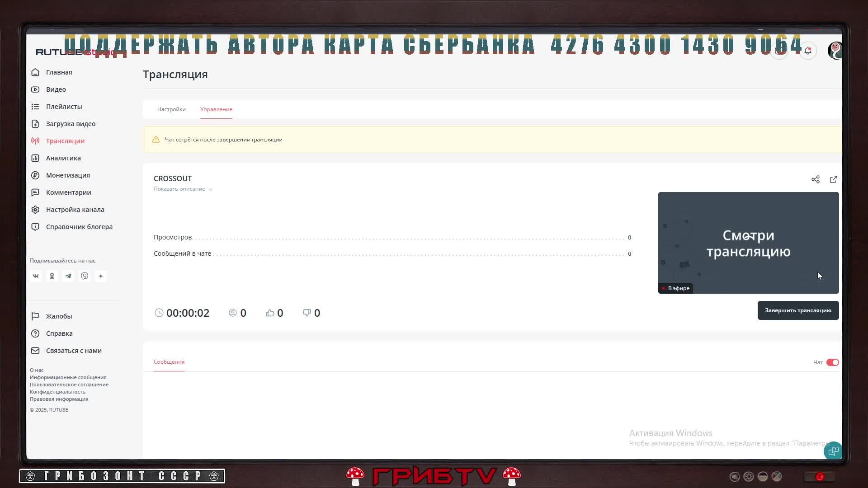Click Завершить трансляцию button
868x488 pixels.
pos(798,310)
